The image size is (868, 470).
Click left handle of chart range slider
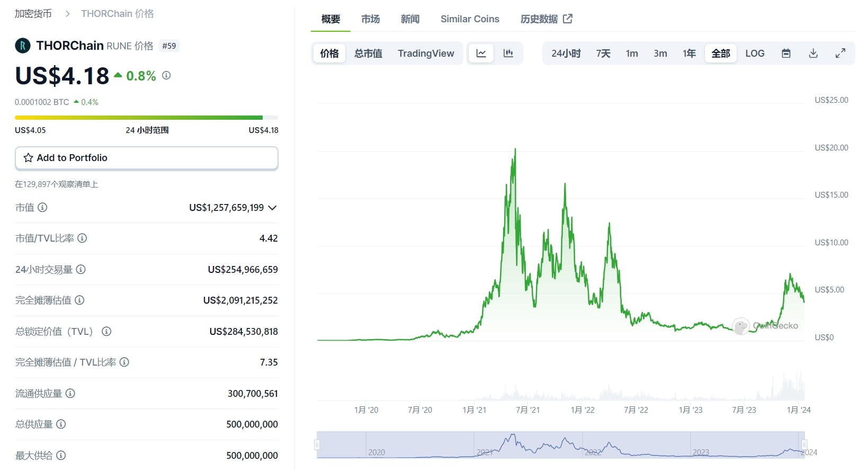pos(317,445)
